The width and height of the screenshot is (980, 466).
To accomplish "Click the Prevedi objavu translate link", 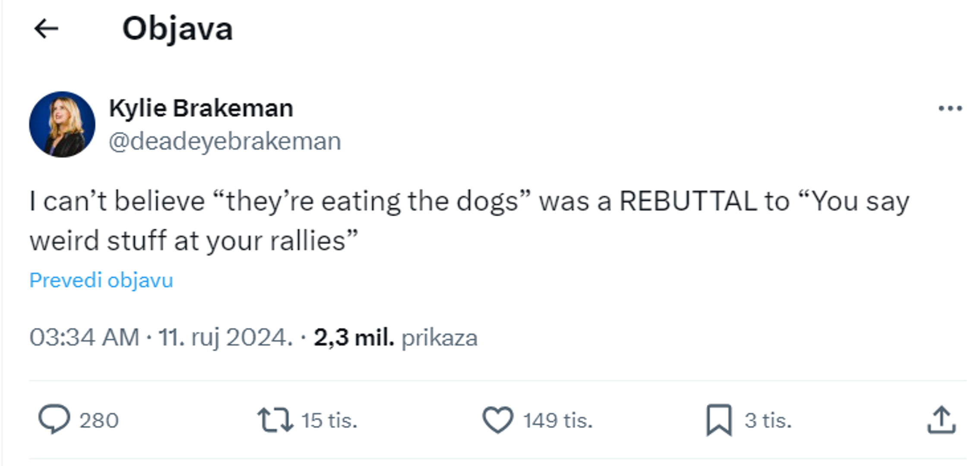I will coord(101,280).
